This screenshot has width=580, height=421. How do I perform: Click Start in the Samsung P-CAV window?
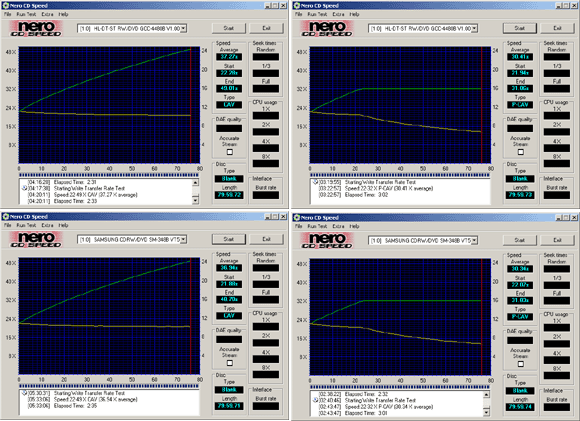(x=520, y=240)
